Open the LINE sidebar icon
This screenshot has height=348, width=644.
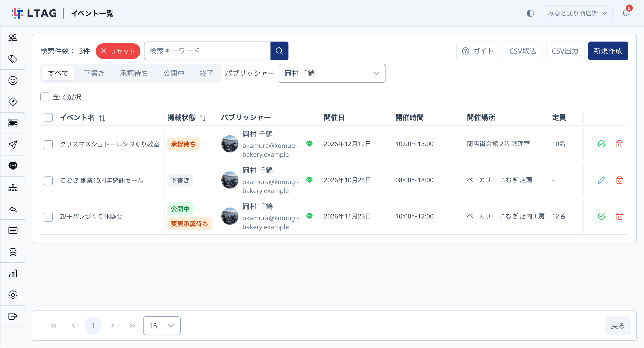click(13, 166)
